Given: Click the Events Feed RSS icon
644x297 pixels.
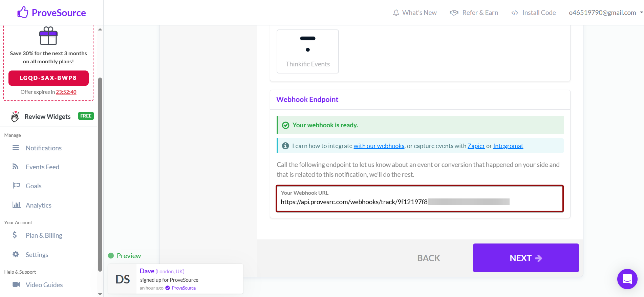Looking at the screenshot, I should 16,166.
